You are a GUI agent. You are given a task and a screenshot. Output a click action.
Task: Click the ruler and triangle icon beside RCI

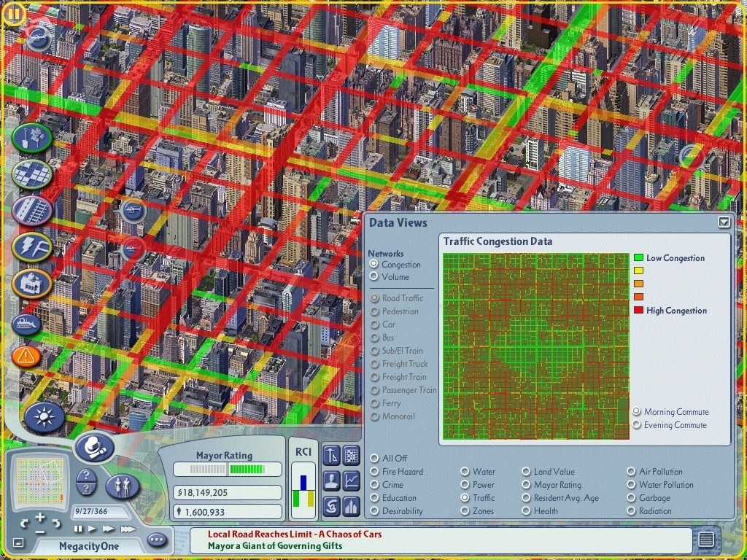point(332,455)
